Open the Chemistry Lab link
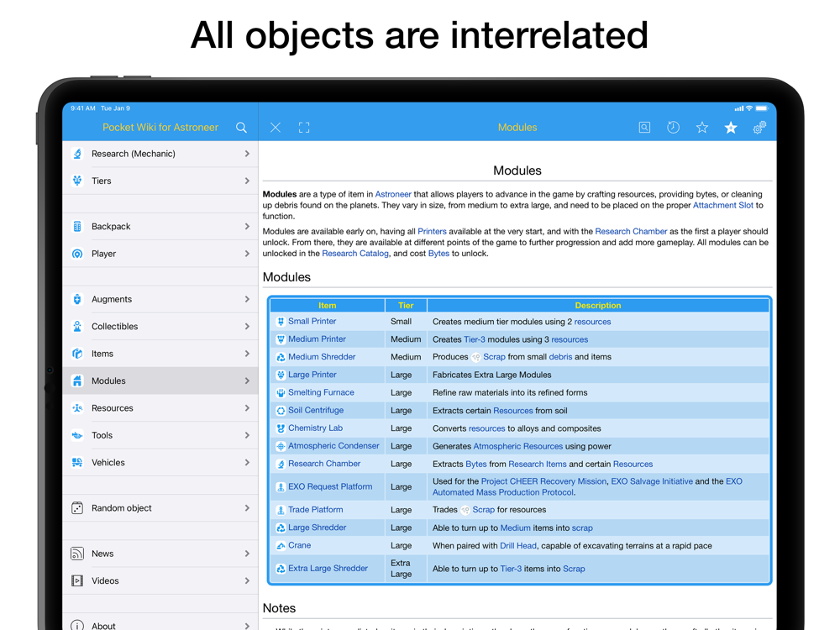 [315, 428]
